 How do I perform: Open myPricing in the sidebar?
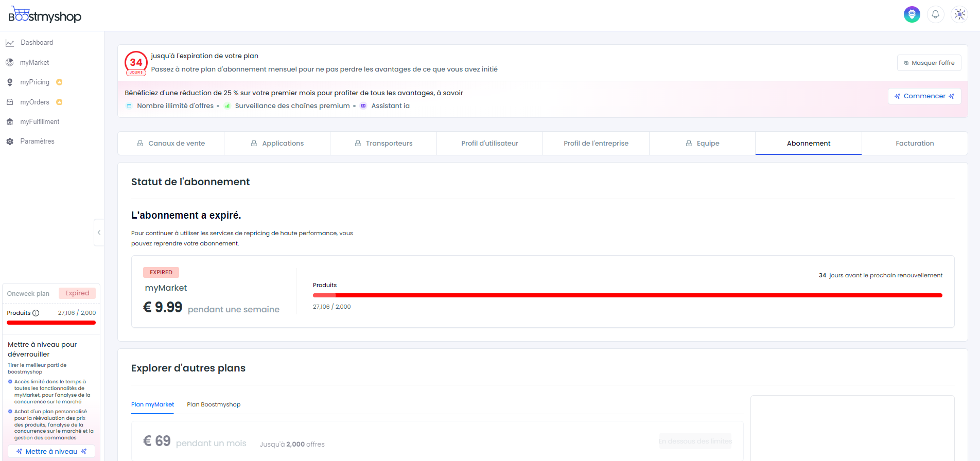pyautogui.click(x=35, y=82)
